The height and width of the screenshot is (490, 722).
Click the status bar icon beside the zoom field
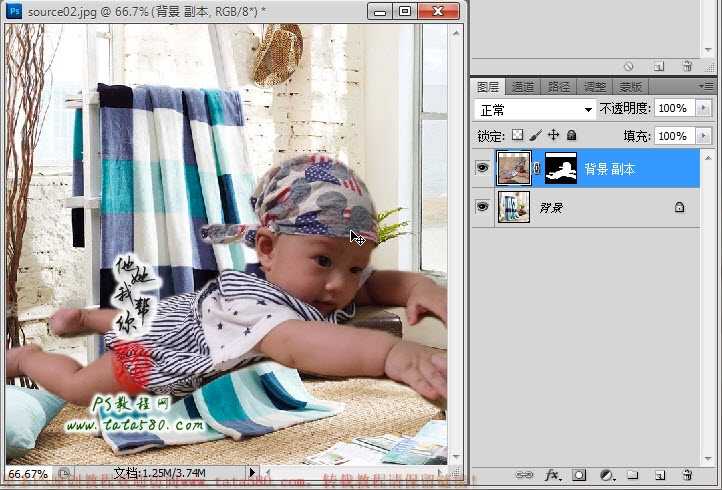[64, 473]
